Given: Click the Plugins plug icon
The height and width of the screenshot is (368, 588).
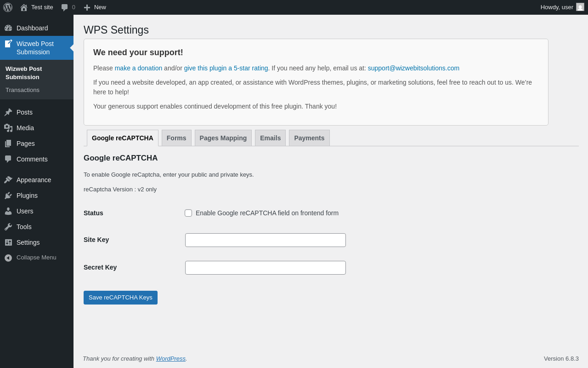Looking at the screenshot, I should 8,195.
